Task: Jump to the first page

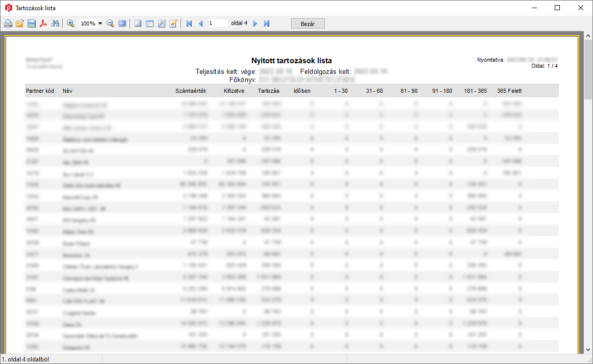Action: pos(189,23)
